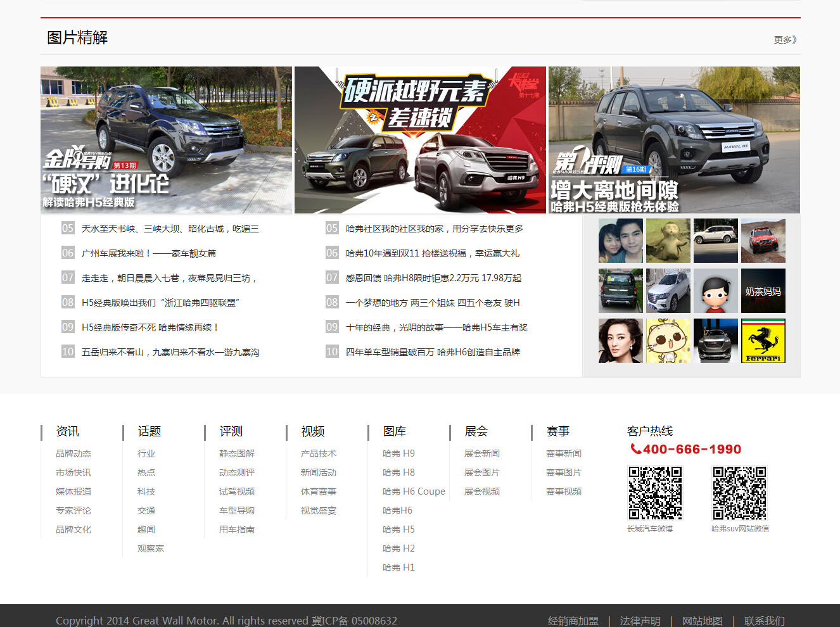Image resolution: width=840 pixels, height=627 pixels.
Task: Click the Ferrari logo avatar
Action: pyautogui.click(x=763, y=341)
